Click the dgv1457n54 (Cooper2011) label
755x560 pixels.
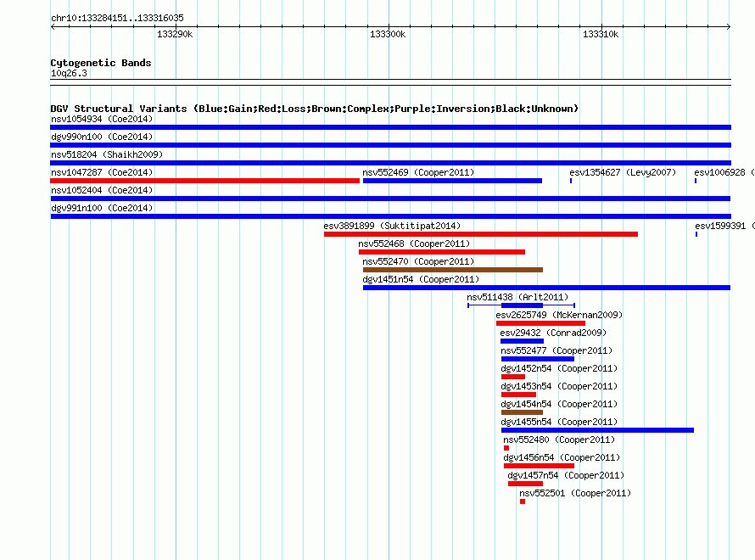point(566,475)
